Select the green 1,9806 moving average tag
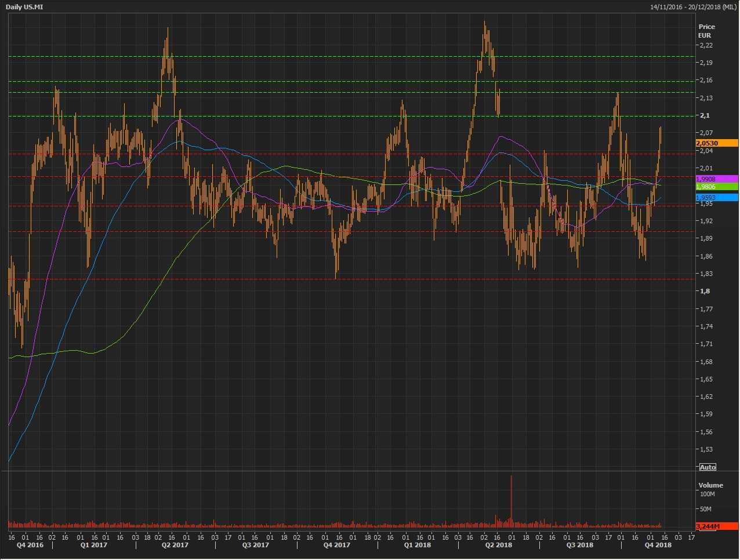This screenshot has height=560, width=740. pyautogui.click(x=717, y=187)
